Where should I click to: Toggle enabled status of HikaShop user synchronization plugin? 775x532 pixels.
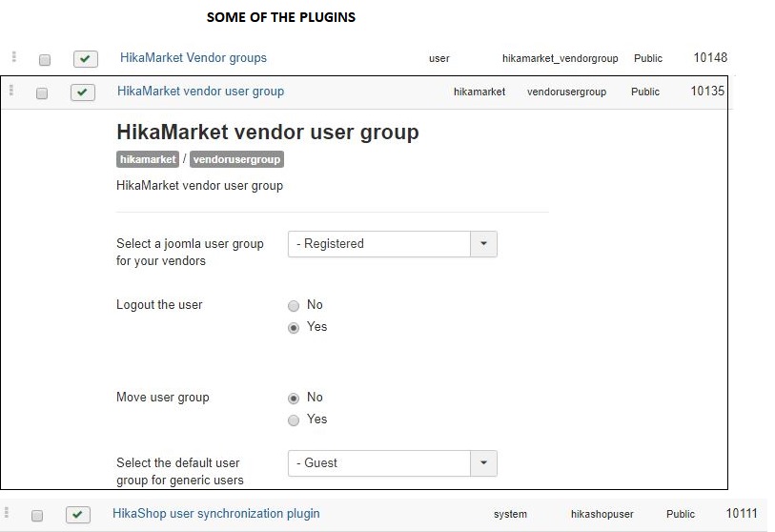[77, 515]
